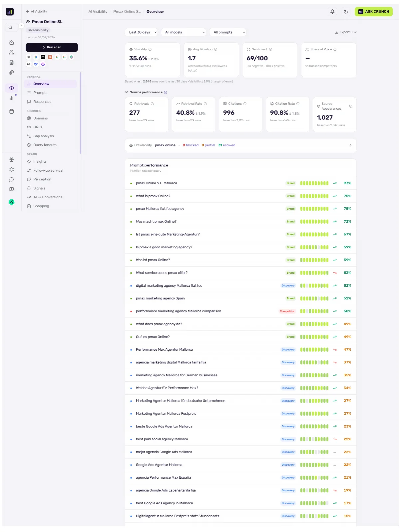Viewport: 401px width, 532px height.
Task: Click the green avatar badge in the left rail
Action: point(12,202)
